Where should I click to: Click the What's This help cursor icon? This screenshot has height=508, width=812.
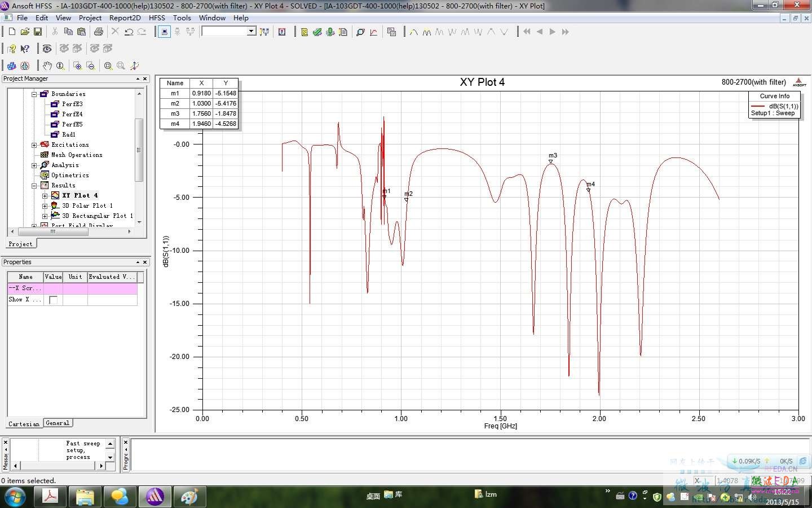25,49
